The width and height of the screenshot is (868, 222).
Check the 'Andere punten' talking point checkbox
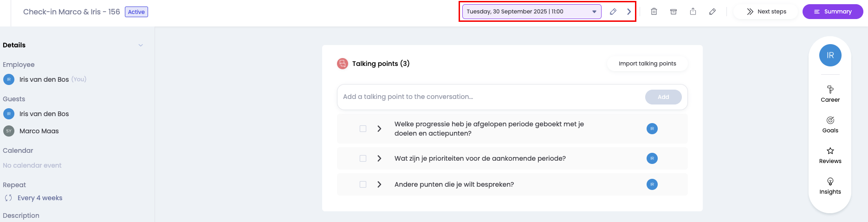point(363,184)
